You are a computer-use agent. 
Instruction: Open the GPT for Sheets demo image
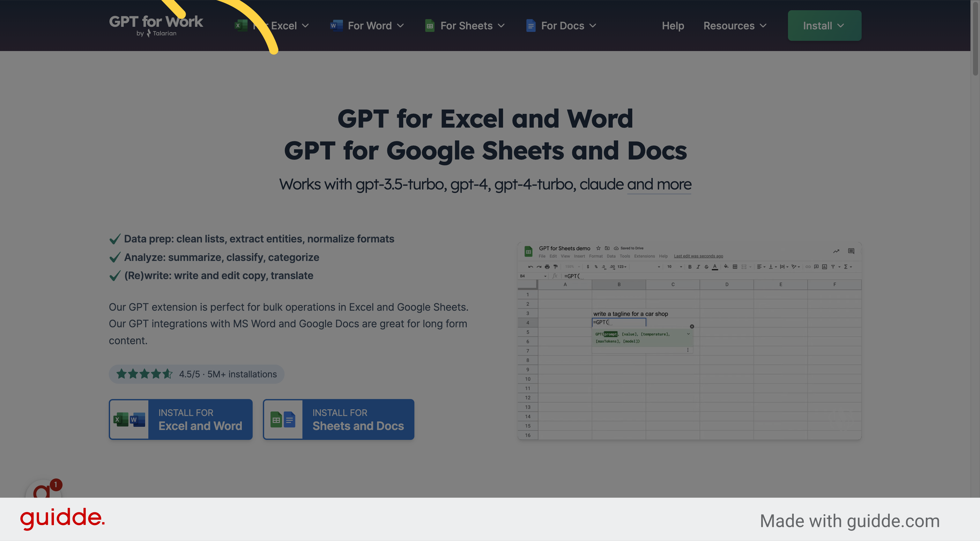click(689, 341)
